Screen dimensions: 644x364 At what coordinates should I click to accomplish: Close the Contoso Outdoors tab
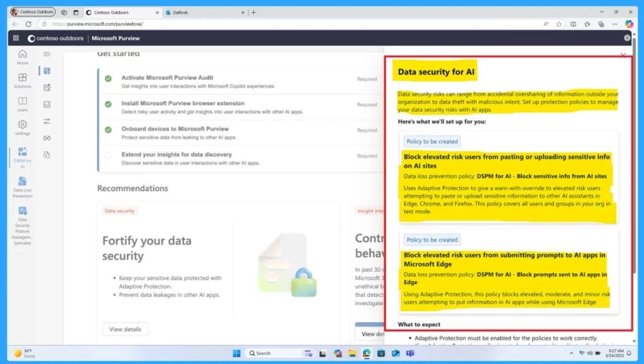click(157, 13)
